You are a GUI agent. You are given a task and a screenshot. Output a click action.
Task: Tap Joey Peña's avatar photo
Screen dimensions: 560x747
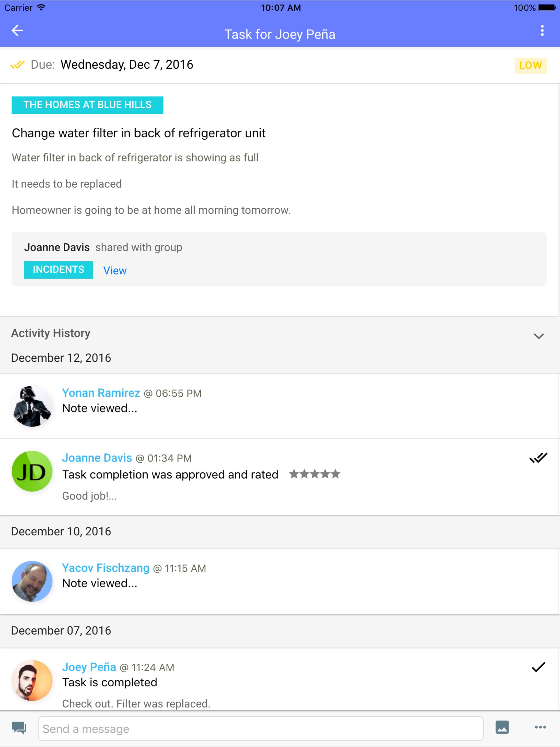click(x=32, y=681)
